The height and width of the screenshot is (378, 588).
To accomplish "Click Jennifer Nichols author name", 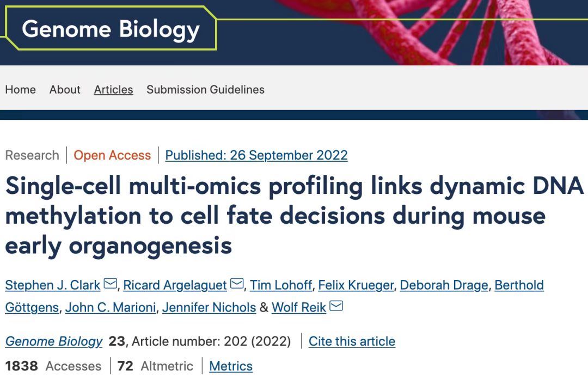I will click(209, 308).
